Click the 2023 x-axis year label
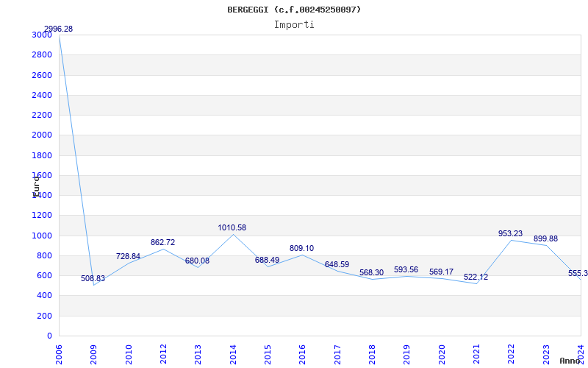This screenshot has width=588, height=368. pyautogui.click(x=546, y=354)
